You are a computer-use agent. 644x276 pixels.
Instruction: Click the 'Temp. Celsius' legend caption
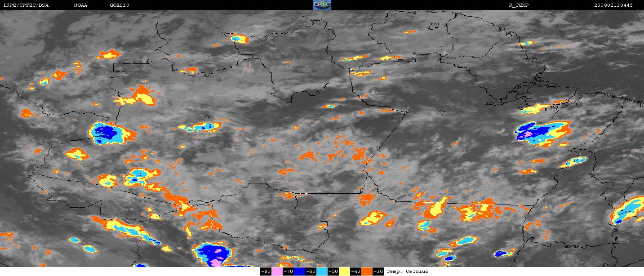tap(407, 272)
